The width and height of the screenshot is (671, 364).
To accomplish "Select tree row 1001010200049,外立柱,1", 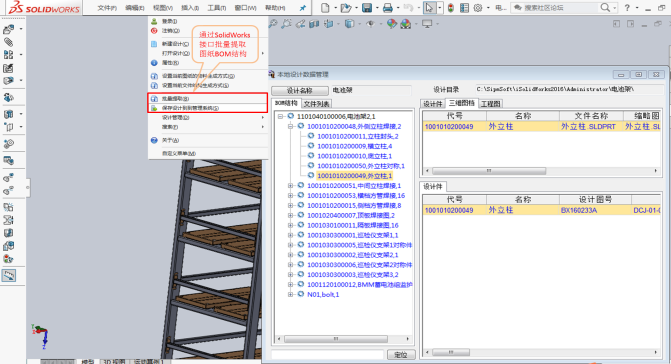I will click(354, 176).
